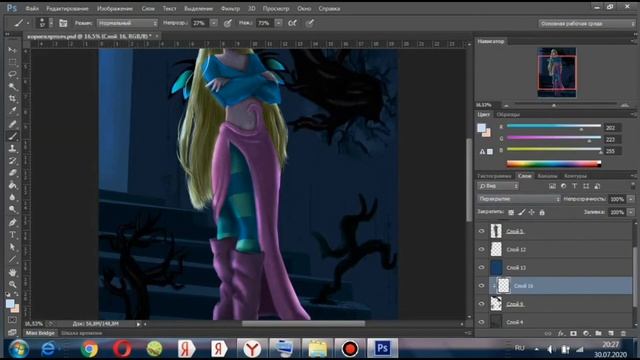Open the Изображение menu
The image size is (640, 360).
coord(115,8)
